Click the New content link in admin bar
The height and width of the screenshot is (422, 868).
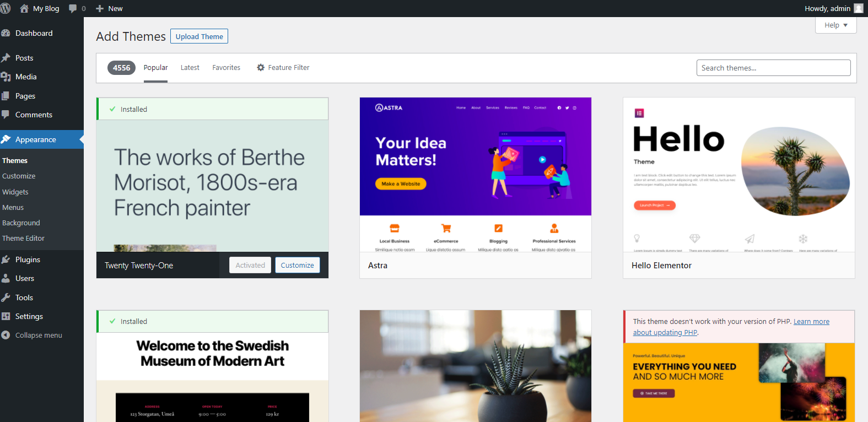tap(109, 9)
